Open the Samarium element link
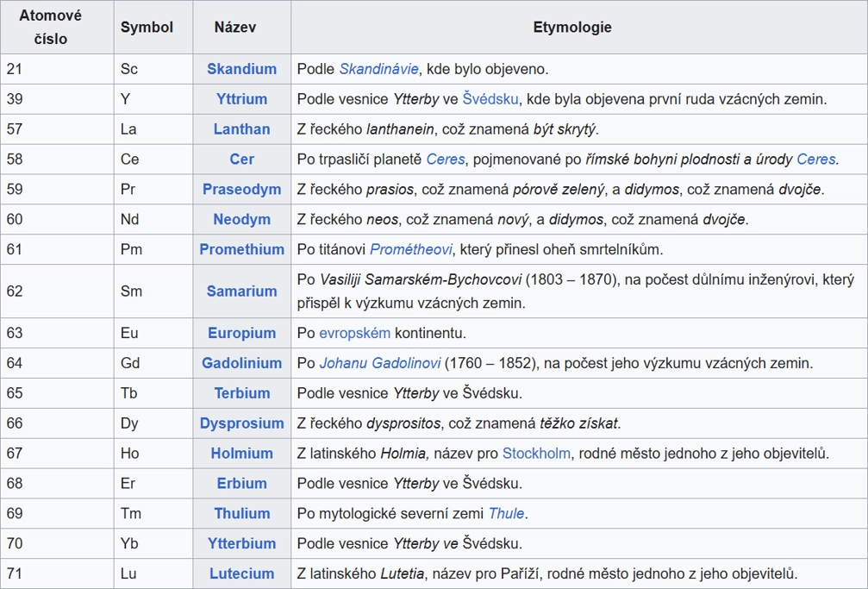The width and height of the screenshot is (868, 589). pyautogui.click(x=241, y=291)
